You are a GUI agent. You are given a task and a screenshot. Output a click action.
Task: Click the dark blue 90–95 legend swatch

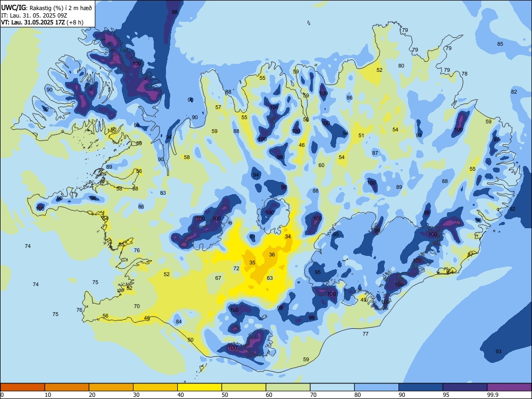tap(421, 387)
